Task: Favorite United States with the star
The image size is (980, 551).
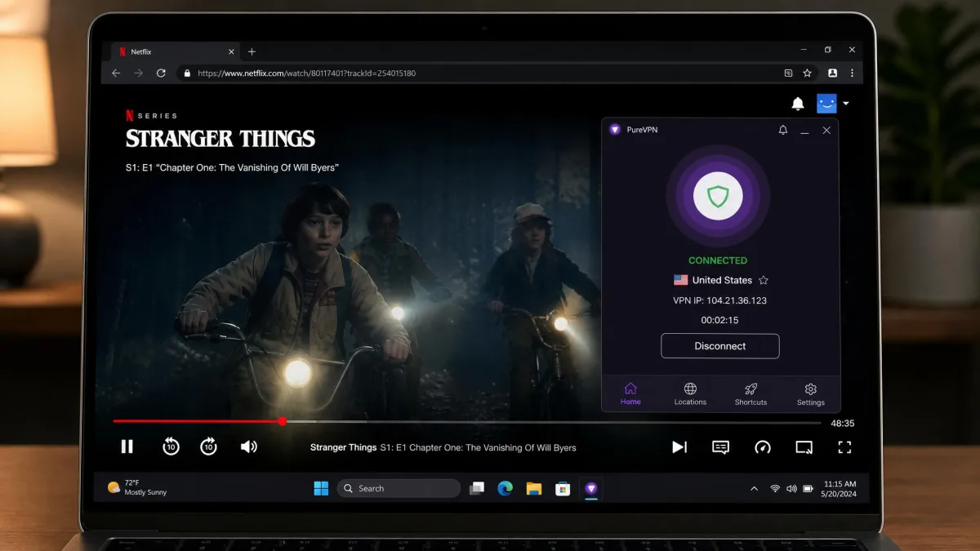Action: click(764, 280)
